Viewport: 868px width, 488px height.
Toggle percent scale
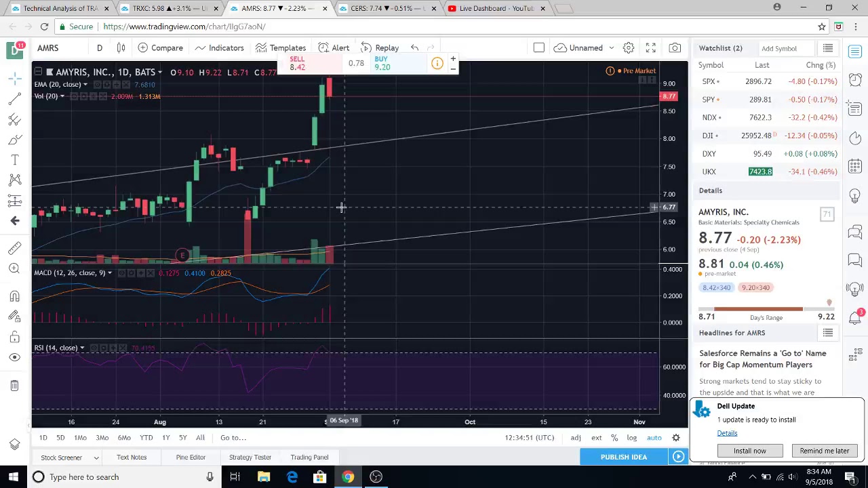614,438
